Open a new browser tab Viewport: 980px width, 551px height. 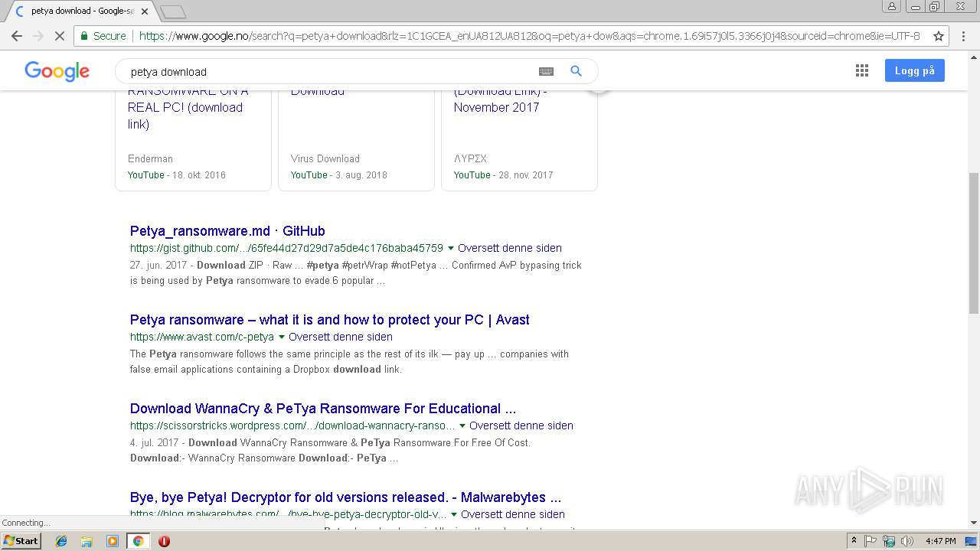[x=173, y=11]
